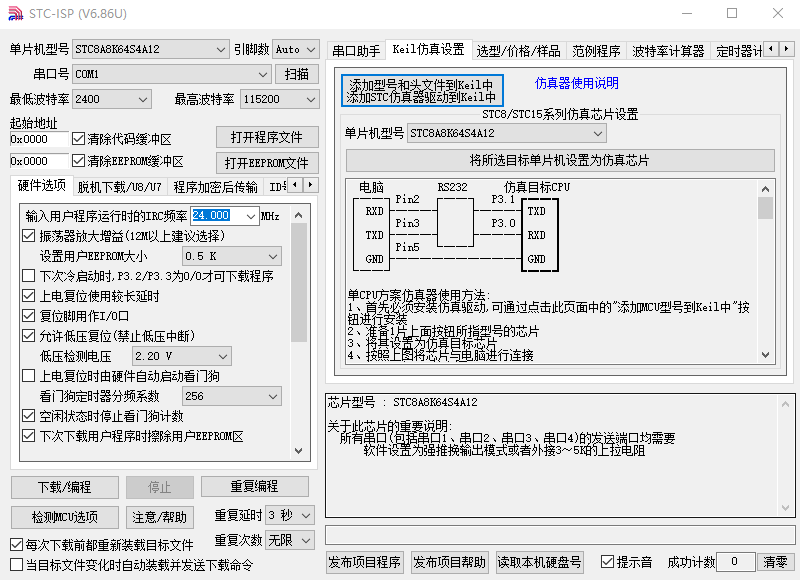Open the 选型/价格/样品 tab

coord(518,51)
